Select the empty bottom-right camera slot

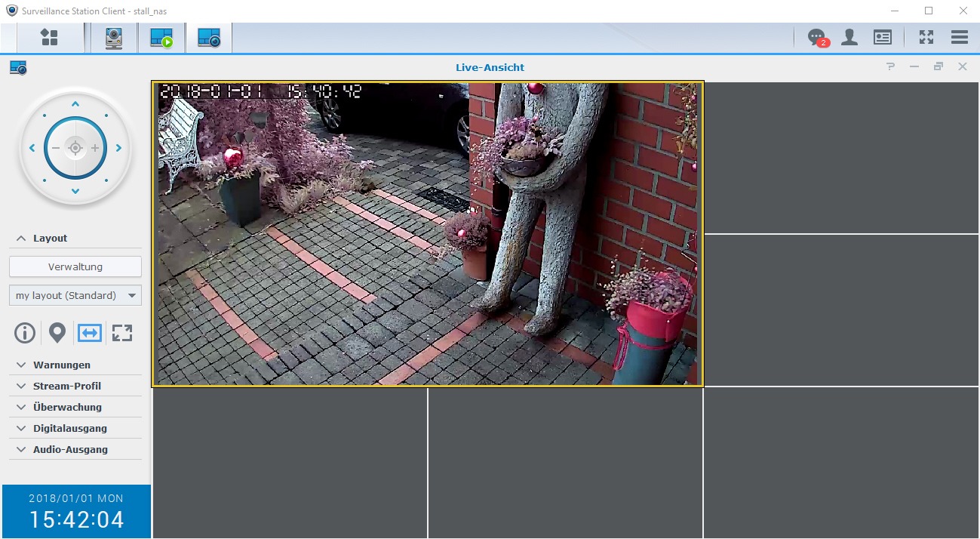[842, 464]
